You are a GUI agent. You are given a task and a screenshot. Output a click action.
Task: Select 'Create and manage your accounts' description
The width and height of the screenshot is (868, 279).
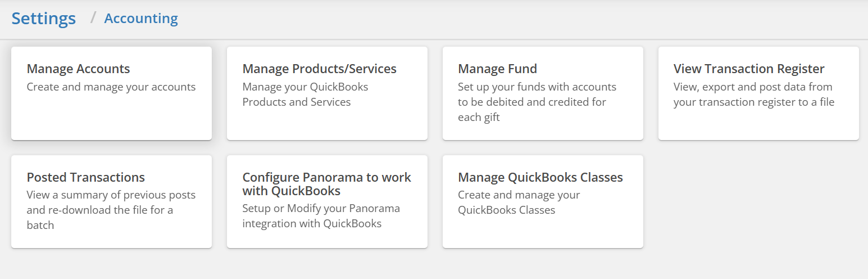pos(111,87)
